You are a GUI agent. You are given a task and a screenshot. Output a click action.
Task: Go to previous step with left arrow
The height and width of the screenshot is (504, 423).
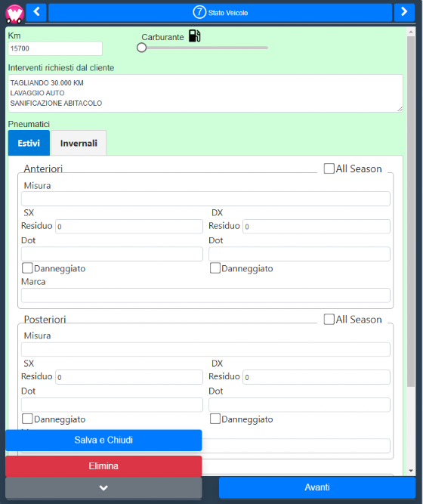tap(36, 12)
